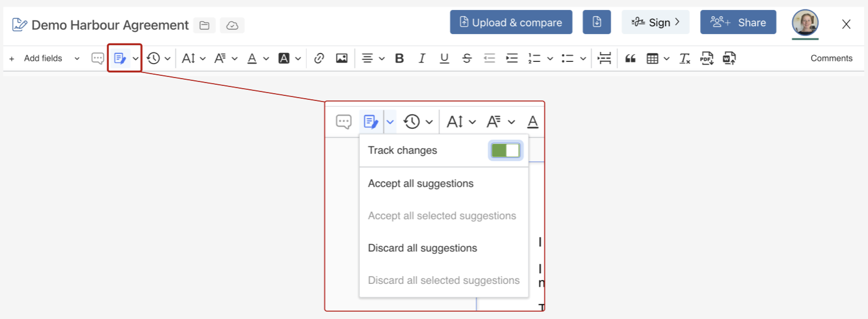The height and width of the screenshot is (319, 868).
Task: Click the Demo Harbour Agreement title
Action: 110,25
